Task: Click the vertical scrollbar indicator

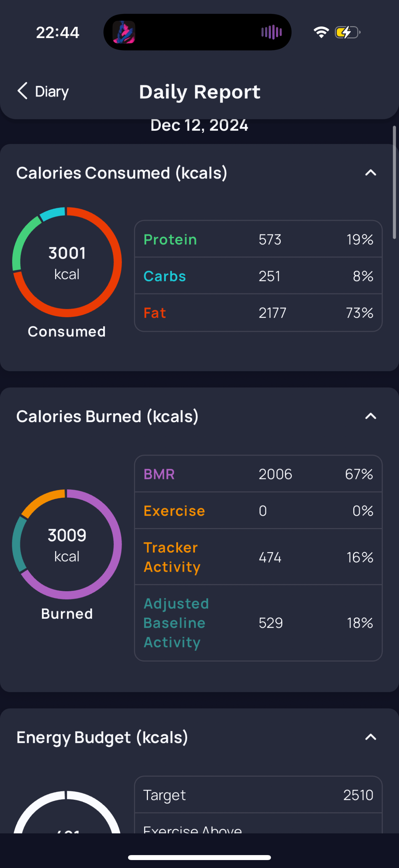Action: pos(394,182)
